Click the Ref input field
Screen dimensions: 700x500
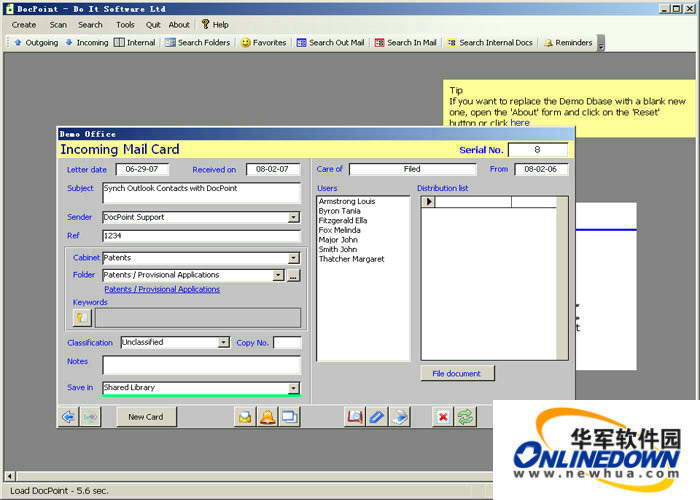[x=201, y=236]
